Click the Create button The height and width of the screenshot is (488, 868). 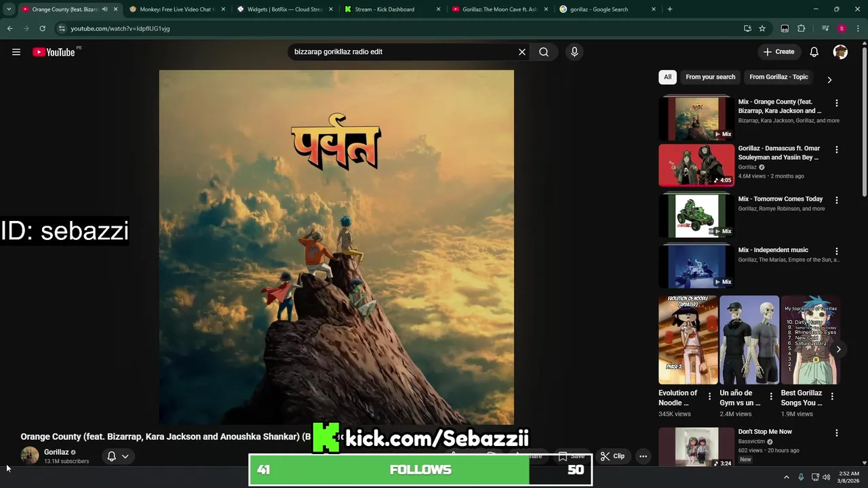[x=778, y=52]
